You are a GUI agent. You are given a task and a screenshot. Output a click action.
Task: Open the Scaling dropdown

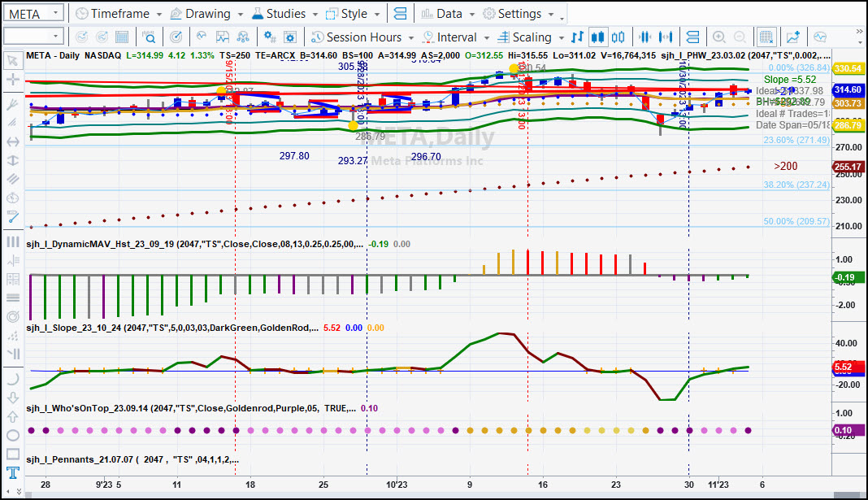531,37
